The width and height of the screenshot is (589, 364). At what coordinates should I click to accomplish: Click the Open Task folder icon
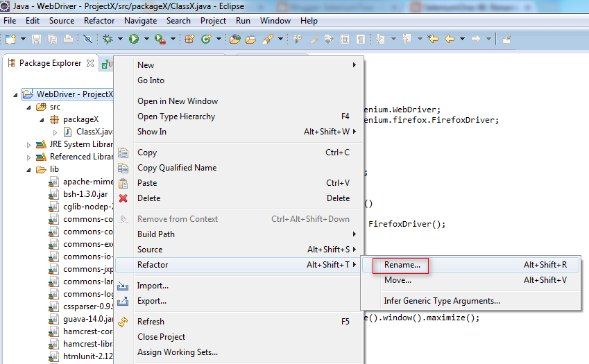251,39
